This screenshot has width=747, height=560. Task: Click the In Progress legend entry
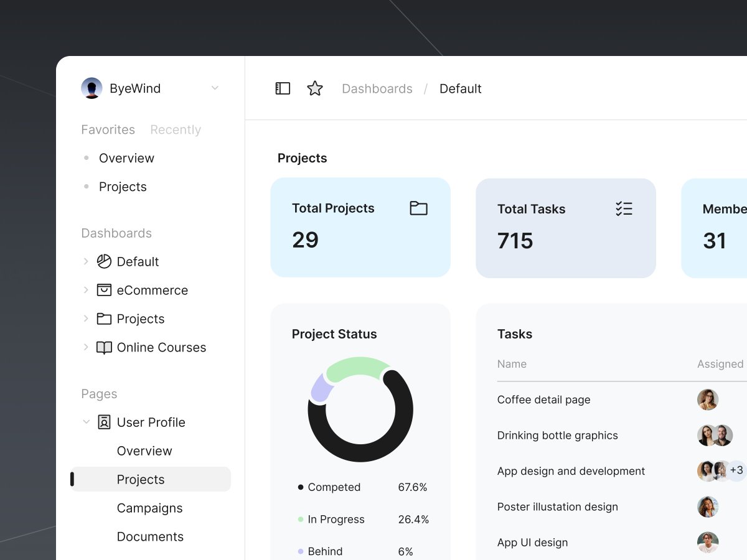point(331,520)
